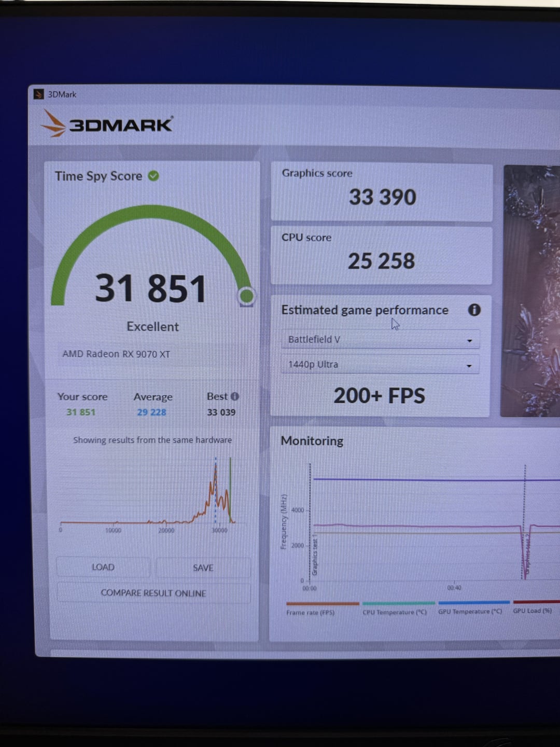Click the Time Spy benchmark thumbnail image
560x747 pixels.
[530, 290]
